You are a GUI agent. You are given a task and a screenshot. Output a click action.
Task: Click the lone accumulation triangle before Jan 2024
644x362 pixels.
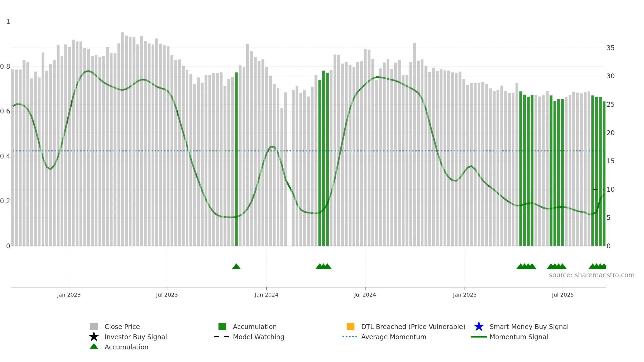[x=236, y=266]
